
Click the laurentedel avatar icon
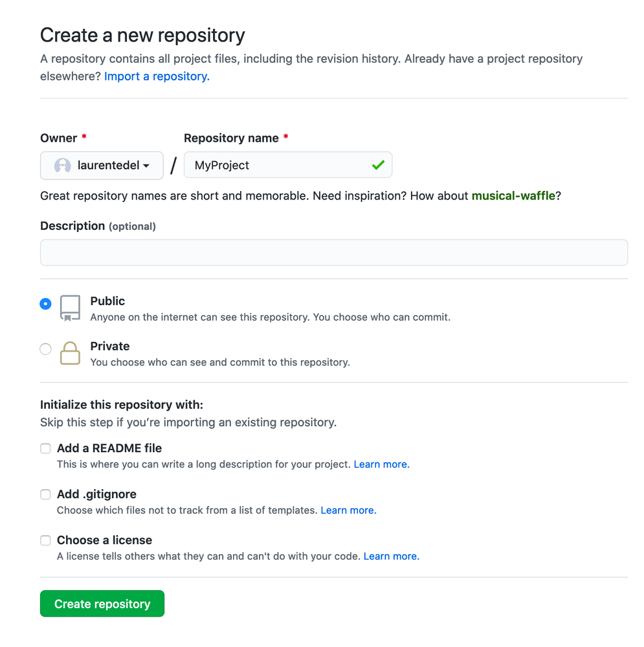pos(62,166)
